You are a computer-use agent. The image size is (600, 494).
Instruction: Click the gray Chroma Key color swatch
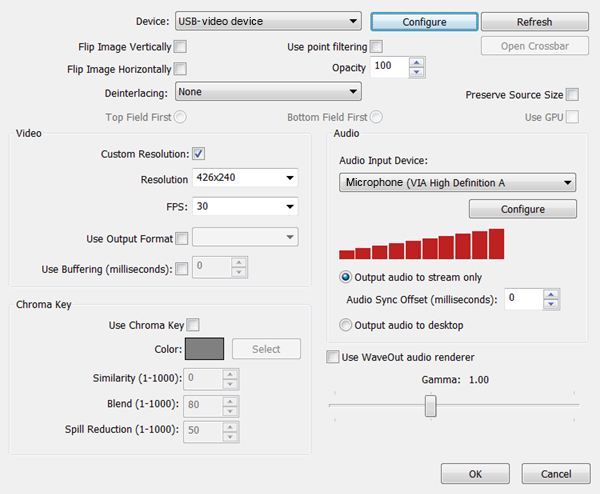click(x=204, y=349)
